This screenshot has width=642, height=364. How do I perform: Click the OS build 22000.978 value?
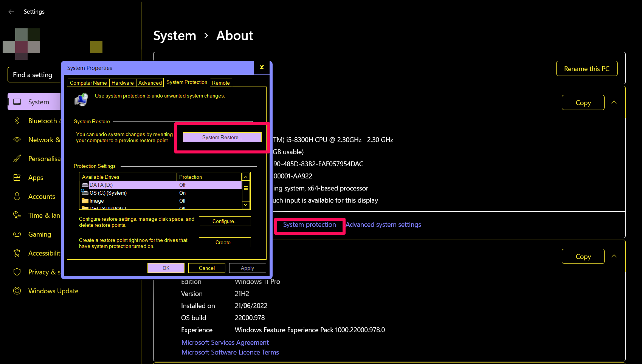pyautogui.click(x=250, y=318)
